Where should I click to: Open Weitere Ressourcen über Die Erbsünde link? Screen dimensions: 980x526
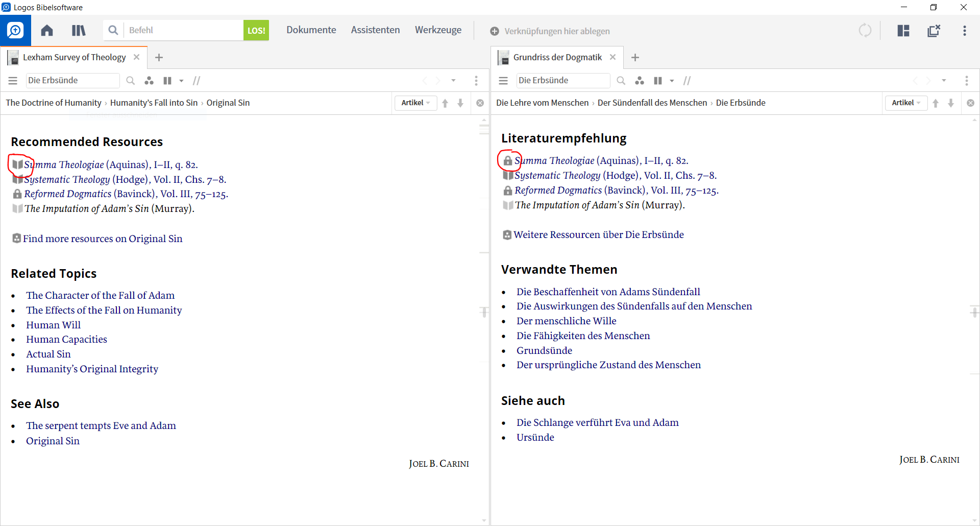pyautogui.click(x=599, y=235)
